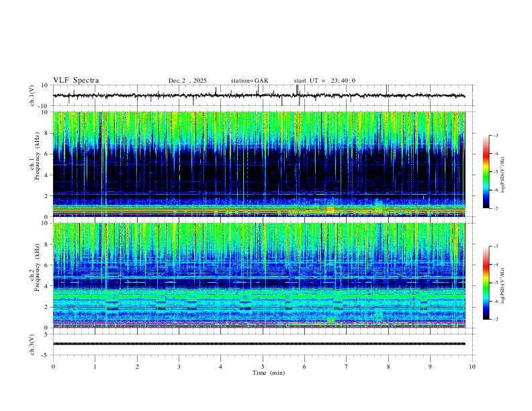The image size is (532, 411).
Task: Click the "Time (min)" axis label
Action: tap(269, 373)
